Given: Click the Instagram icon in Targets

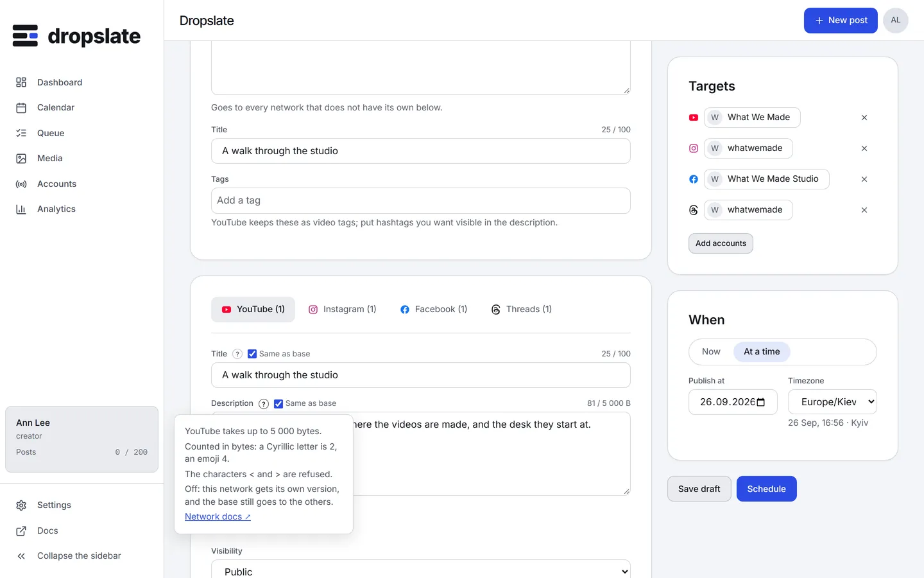Looking at the screenshot, I should coord(694,148).
